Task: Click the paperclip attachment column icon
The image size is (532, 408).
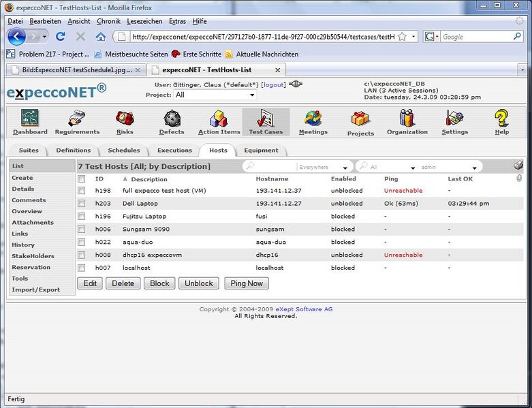Action: [519, 178]
